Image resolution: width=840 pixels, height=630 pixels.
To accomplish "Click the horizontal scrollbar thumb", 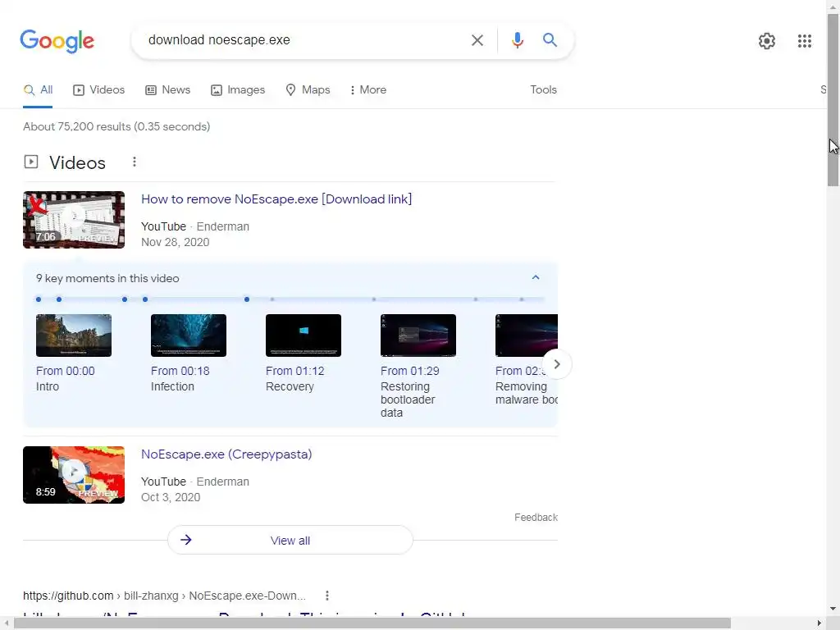I will [372, 623].
